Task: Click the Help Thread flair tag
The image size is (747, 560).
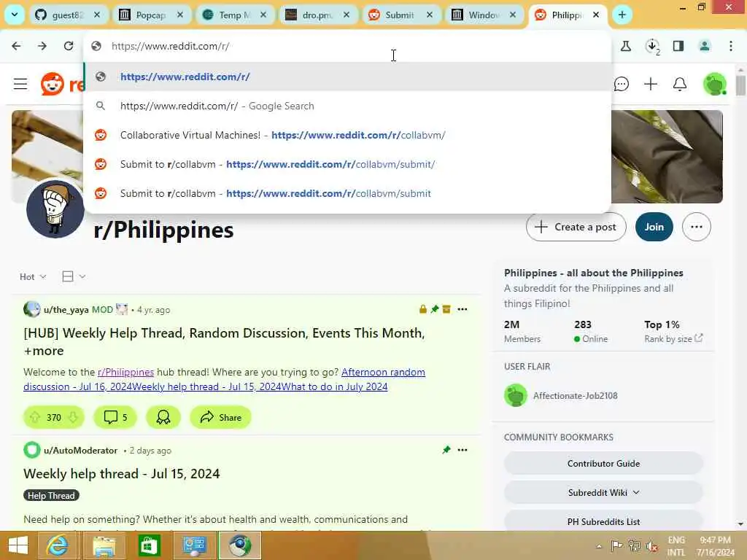Action: (51, 495)
